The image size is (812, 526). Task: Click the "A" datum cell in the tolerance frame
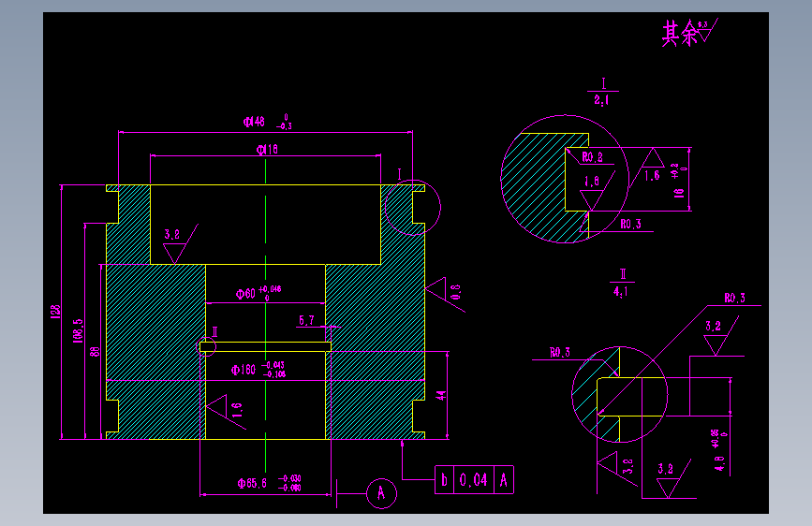pos(503,480)
